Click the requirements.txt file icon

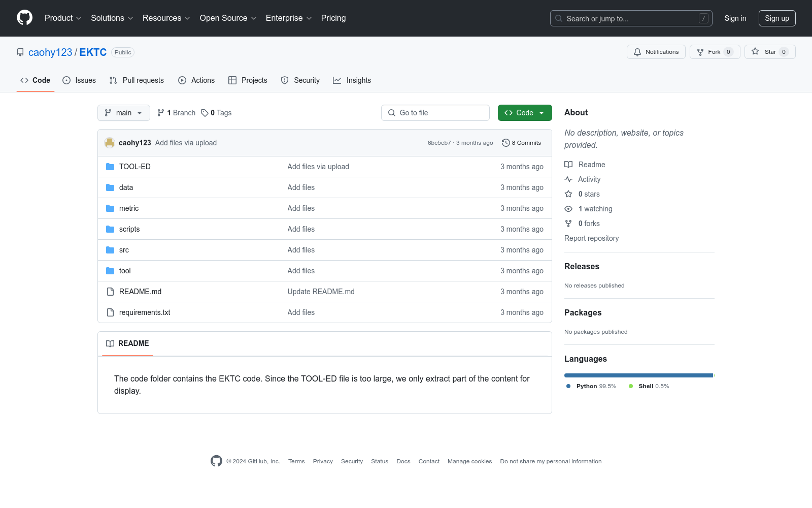(x=110, y=312)
